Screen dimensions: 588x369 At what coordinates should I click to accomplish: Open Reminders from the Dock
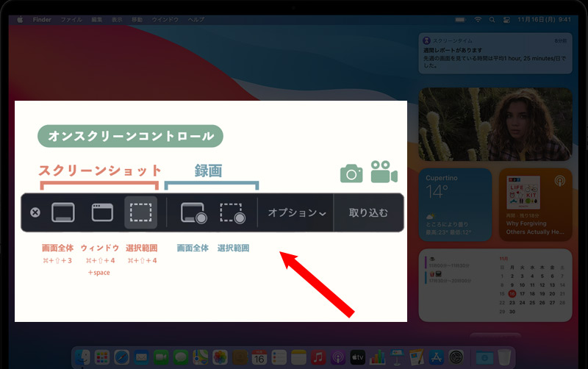[x=279, y=357]
